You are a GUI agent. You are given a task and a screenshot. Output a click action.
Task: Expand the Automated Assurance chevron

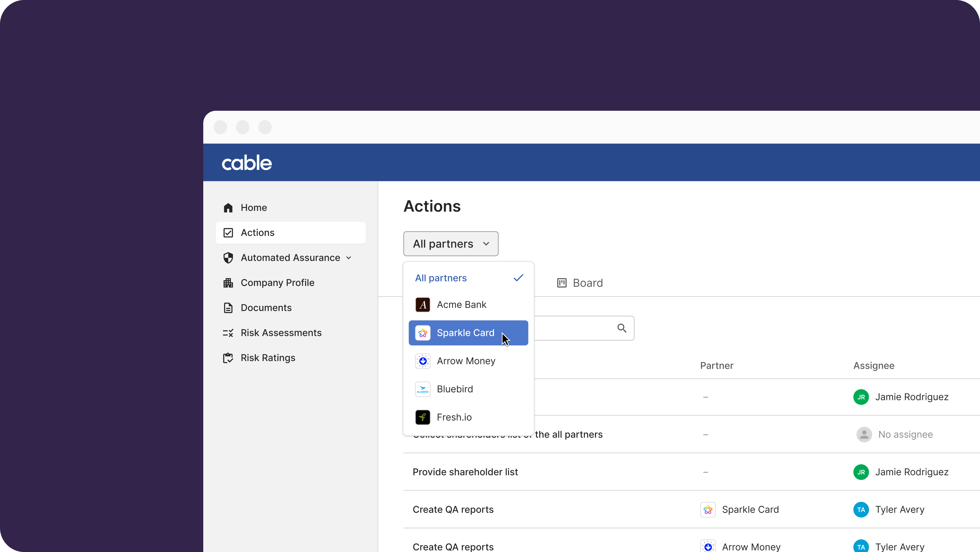pyautogui.click(x=348, y=258)
